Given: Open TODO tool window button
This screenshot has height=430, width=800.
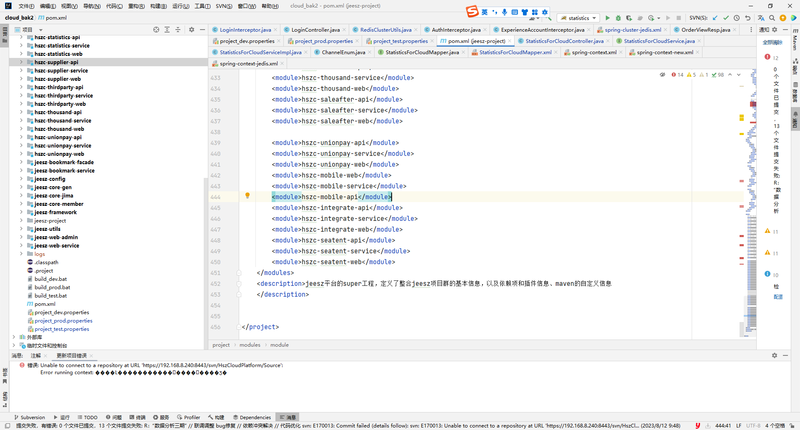Looking at the screenshot, I should pos(87,417).
